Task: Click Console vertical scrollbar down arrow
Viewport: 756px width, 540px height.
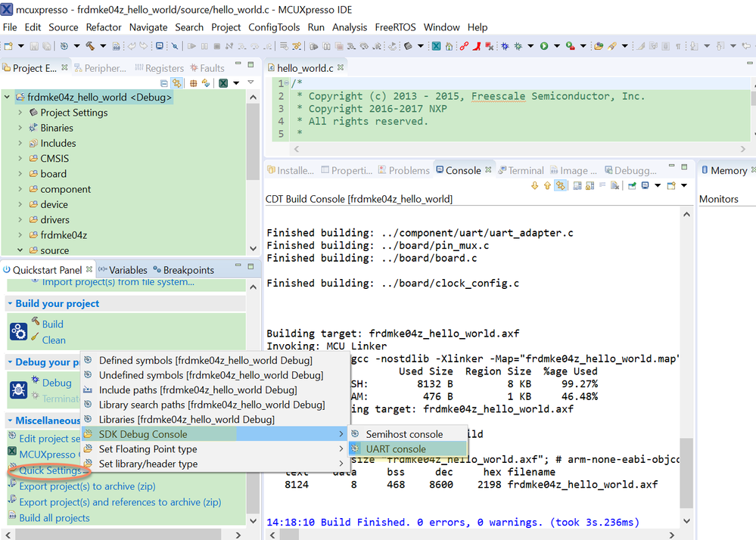Action: coord(686,521)
